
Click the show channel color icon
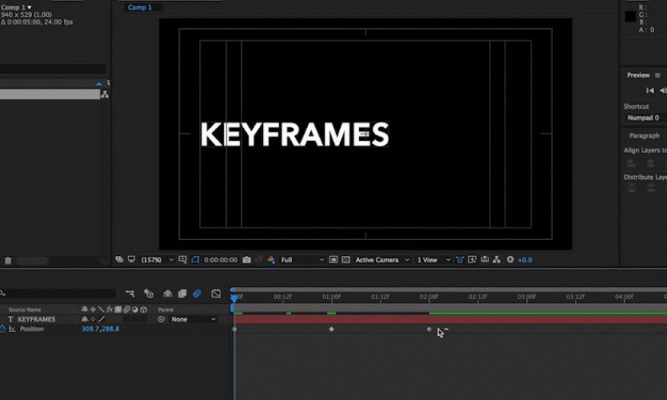point(270,260)
